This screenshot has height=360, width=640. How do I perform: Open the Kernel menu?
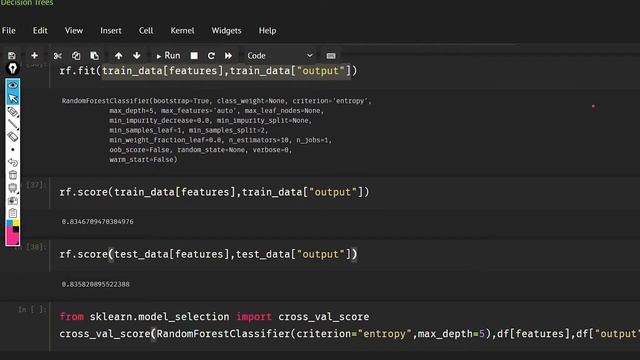[x=182, y=31]
